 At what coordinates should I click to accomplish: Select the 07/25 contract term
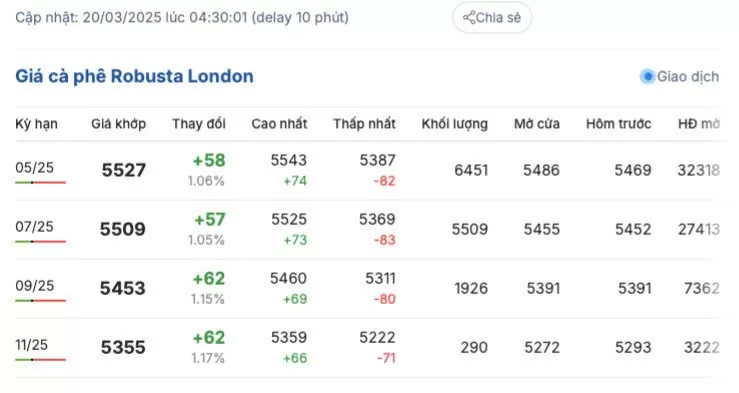point(34,227)
